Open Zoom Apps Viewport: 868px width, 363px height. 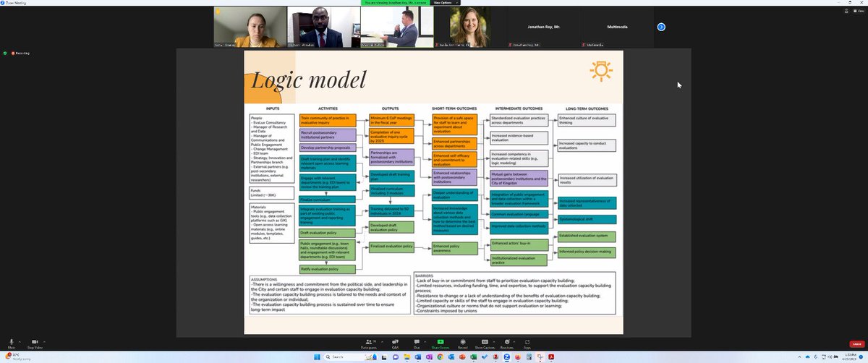(527, 343)
